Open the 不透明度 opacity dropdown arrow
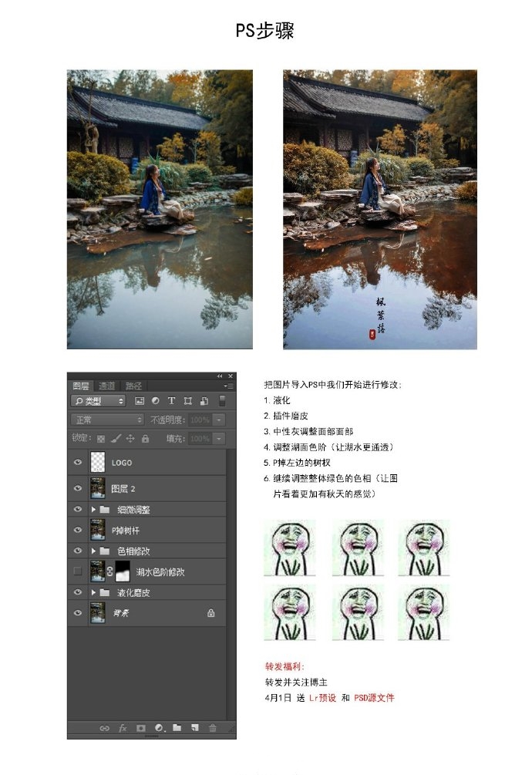This screenshot has width=532, height=775. pos(219,420)
